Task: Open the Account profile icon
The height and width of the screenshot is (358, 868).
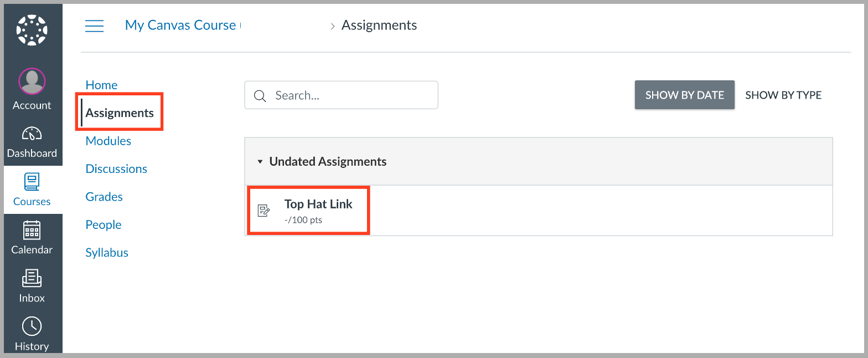Action: pos(32,81)
